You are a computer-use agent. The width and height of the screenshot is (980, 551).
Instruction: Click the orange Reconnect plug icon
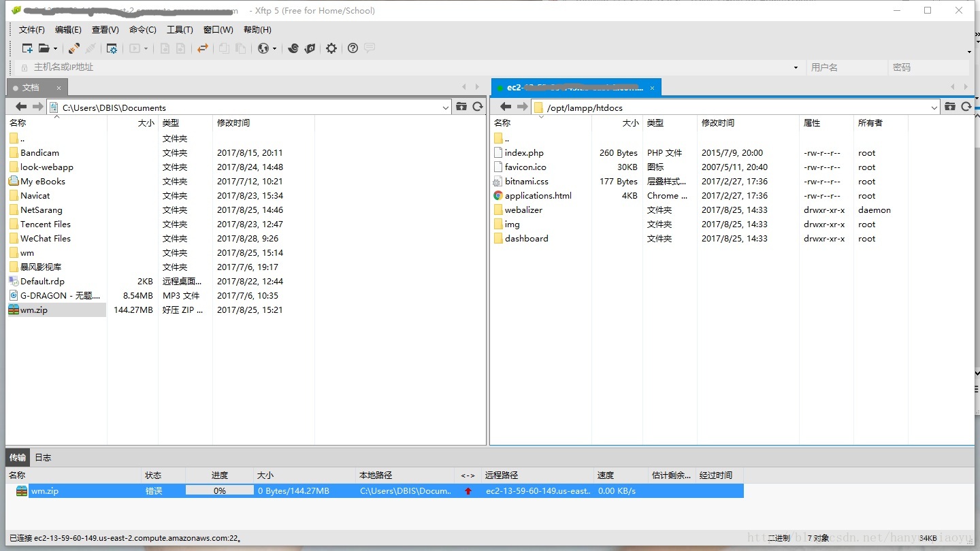(x=74, y=48)
